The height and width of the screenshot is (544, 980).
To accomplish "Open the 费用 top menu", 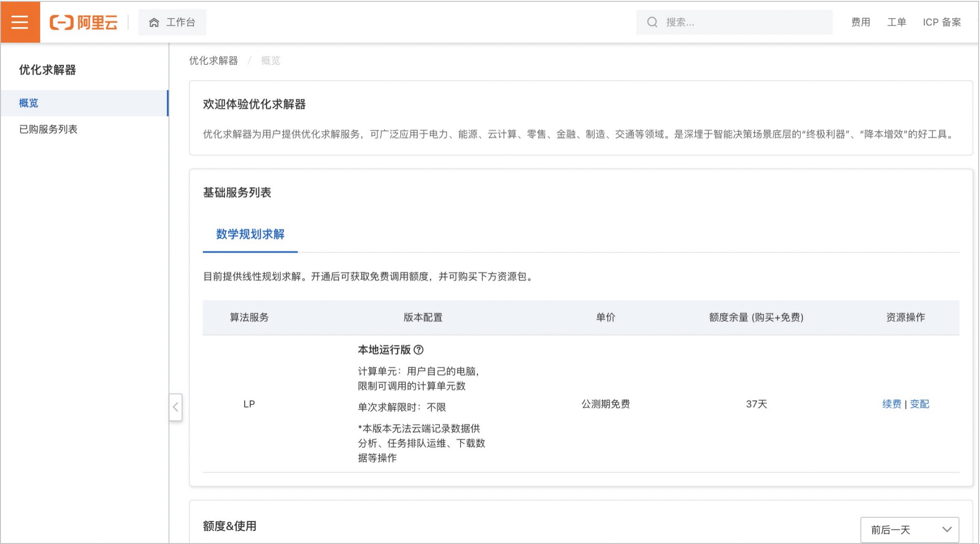I will (860, 22).
